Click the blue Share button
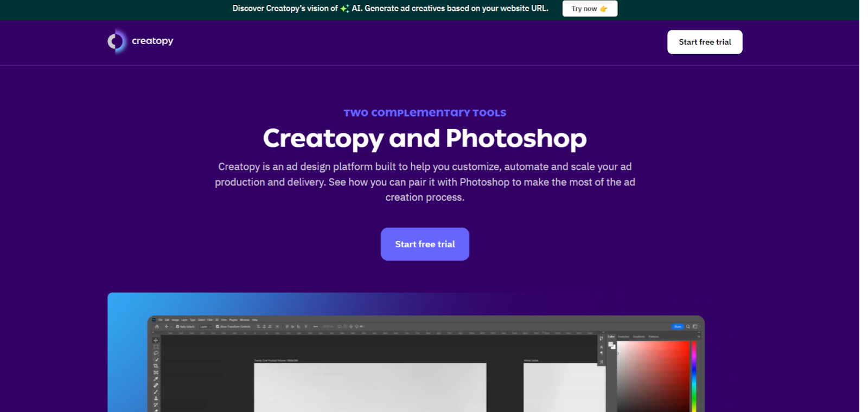 coord(678,326)
